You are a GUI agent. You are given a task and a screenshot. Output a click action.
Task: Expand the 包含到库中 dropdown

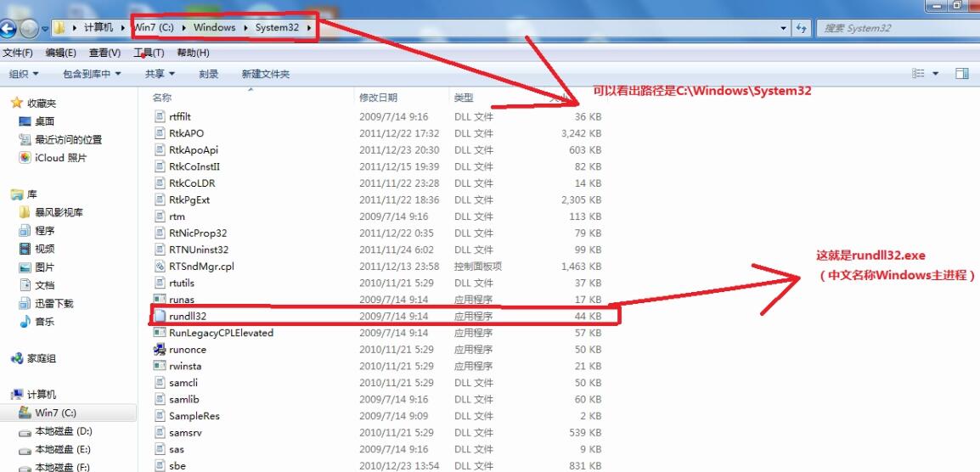(92, 74)
